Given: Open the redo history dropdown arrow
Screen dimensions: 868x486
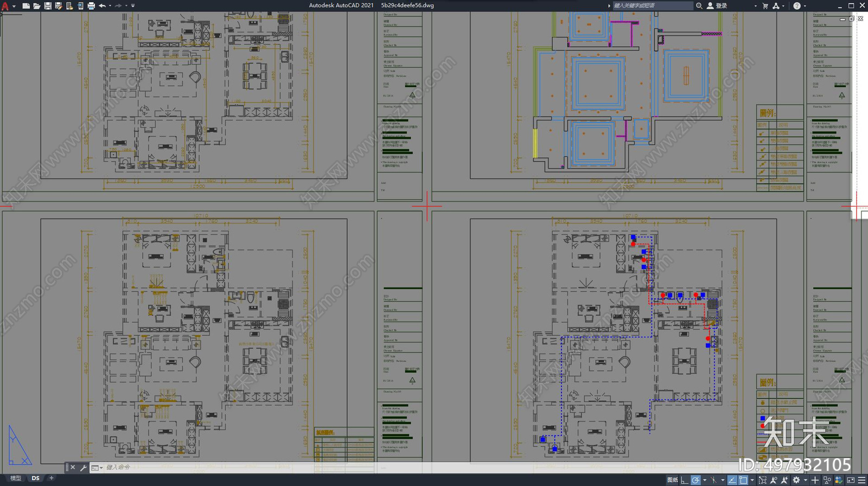Looking at the screenshot, I should pyautogui.click(x=126, y=6).
